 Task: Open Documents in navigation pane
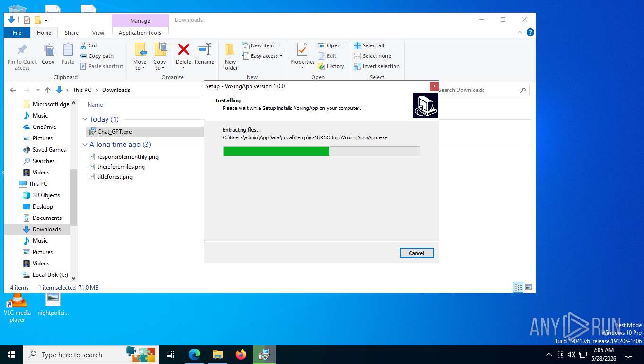[42, 218]
